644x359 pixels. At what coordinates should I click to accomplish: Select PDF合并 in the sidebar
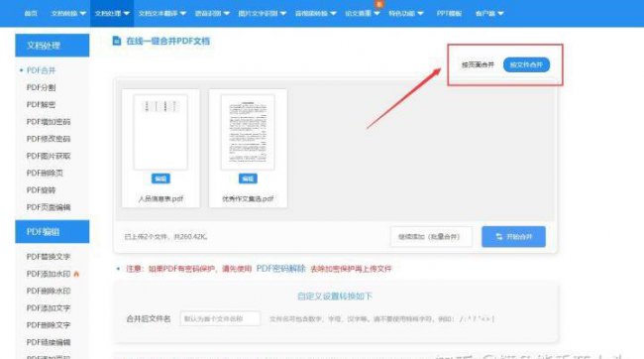41,70
